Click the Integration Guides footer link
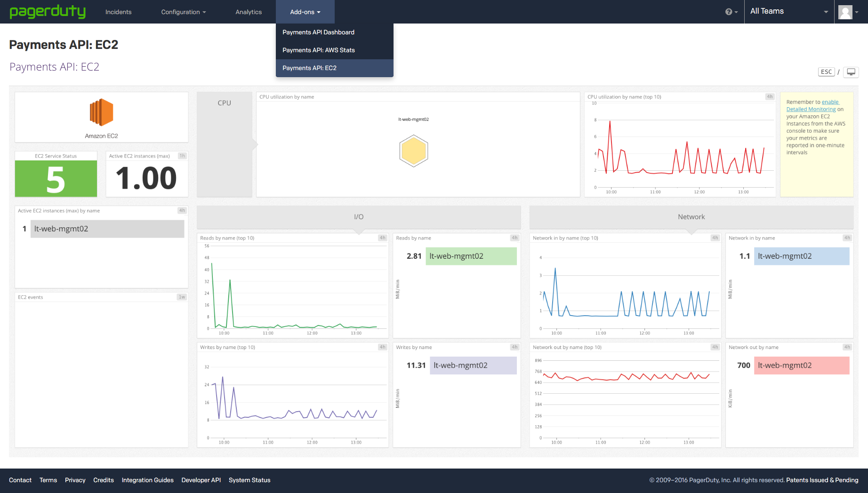The height and width of the screenshot is (493, 868). tap(147, 480)
